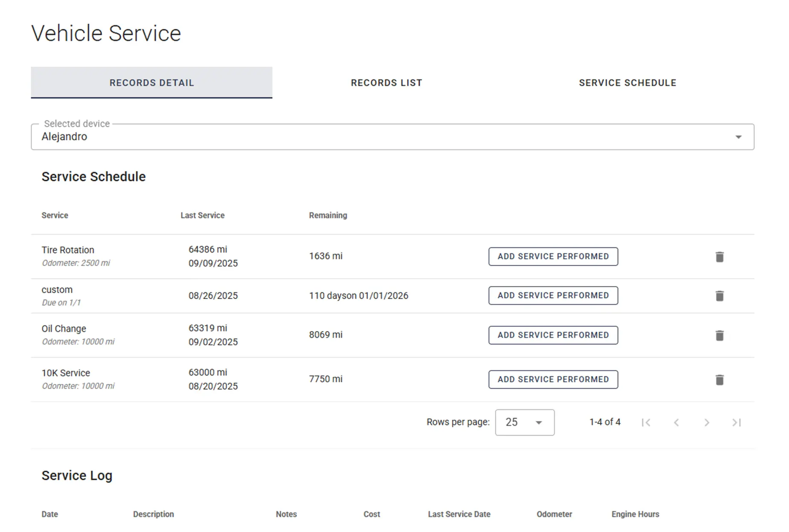Remove the 10K Service schedule
Screen dimensions: 789x532
point(719,379)
